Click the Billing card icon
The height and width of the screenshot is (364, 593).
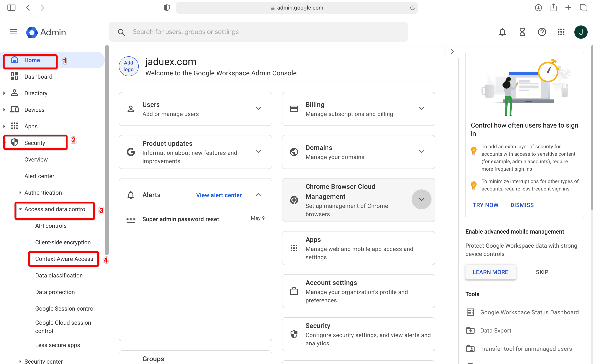294,109
